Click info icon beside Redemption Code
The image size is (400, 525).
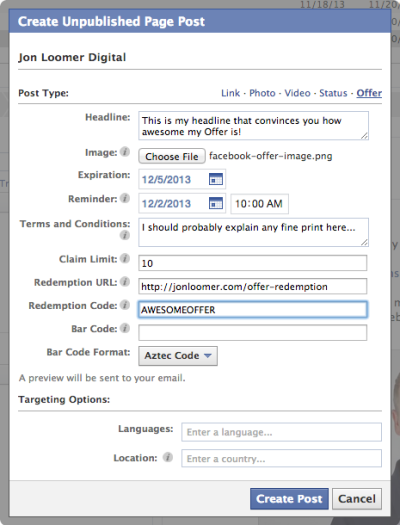point(125,305)
